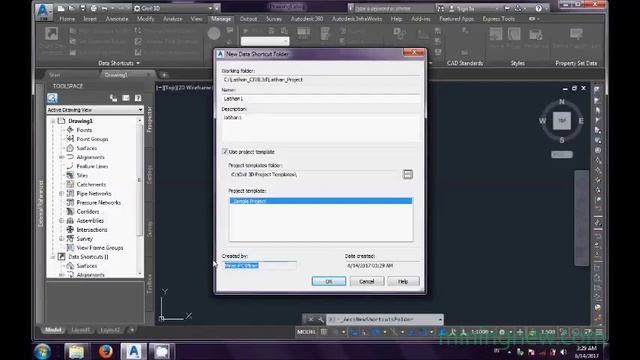Select the Surfaces item under Data Shortcuts
Screen dimensions: 640x360
click(87, 266)
